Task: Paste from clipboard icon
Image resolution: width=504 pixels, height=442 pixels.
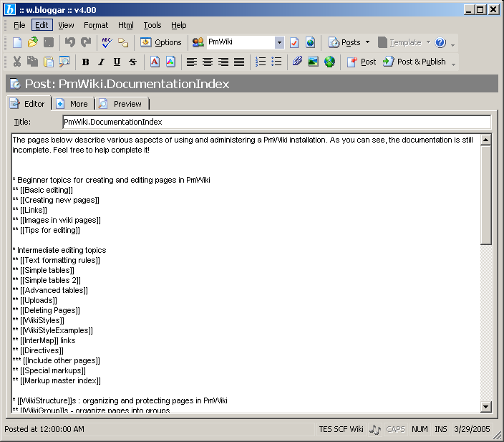Action: (x=49, y=62)
